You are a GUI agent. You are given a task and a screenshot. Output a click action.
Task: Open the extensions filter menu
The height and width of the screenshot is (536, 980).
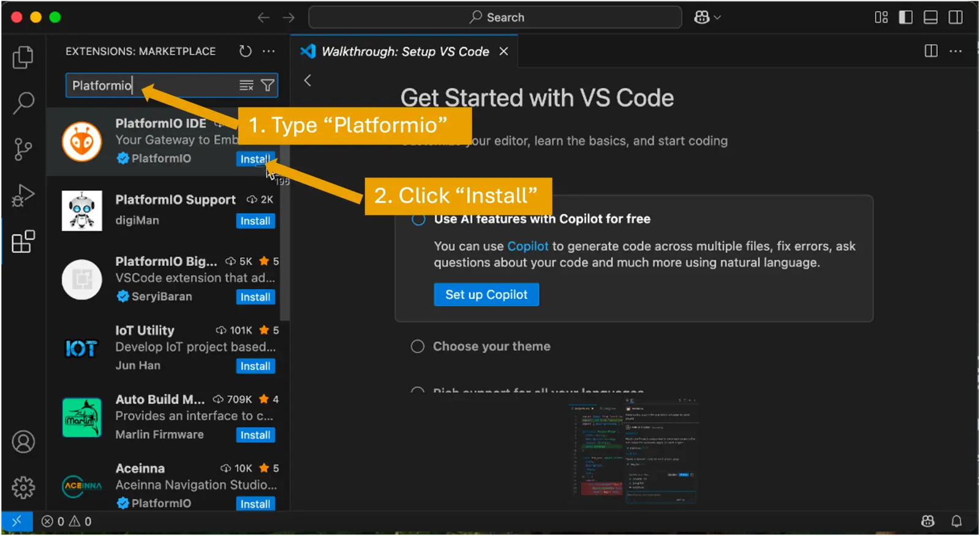(x=268, y=86)
